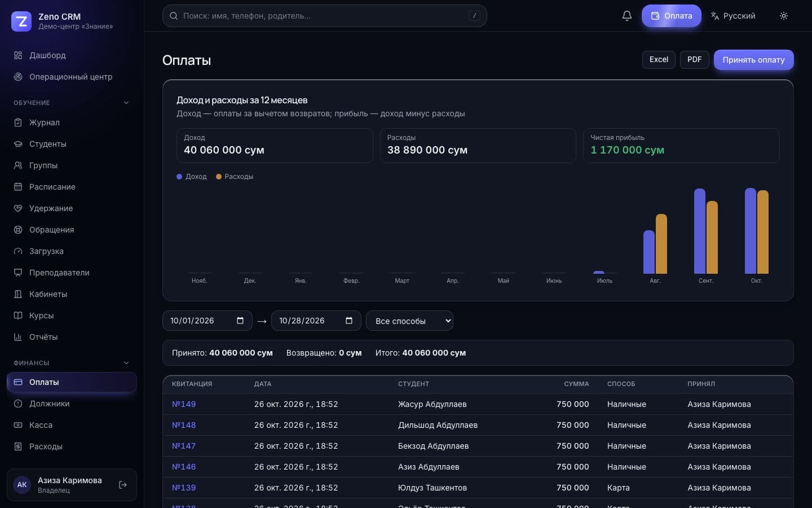Open receipt №149
This screenshot has height=508, width=812.
(x=184, y=404)
